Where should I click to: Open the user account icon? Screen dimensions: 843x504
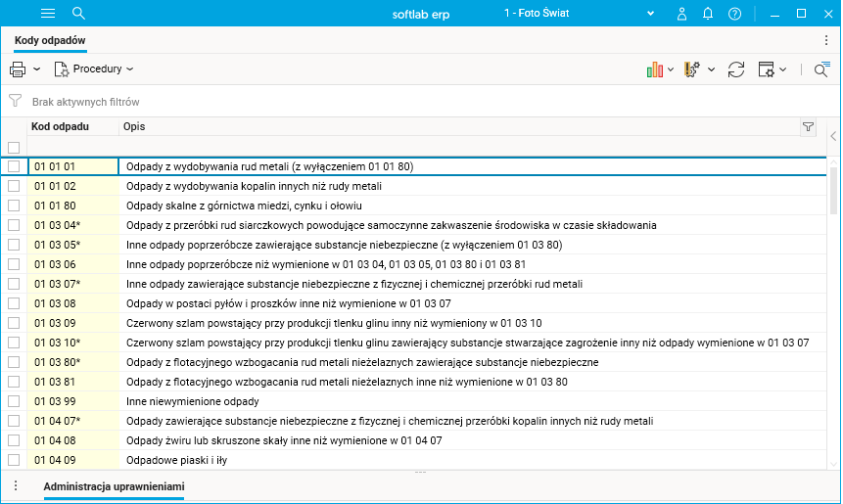click(682, 14)
